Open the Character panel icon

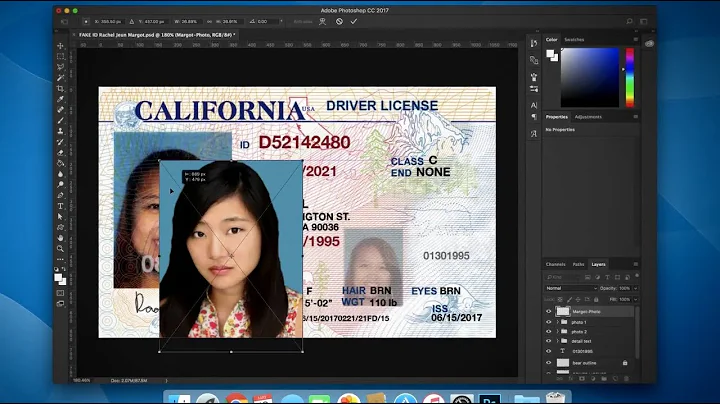click(x=534, y=105)
